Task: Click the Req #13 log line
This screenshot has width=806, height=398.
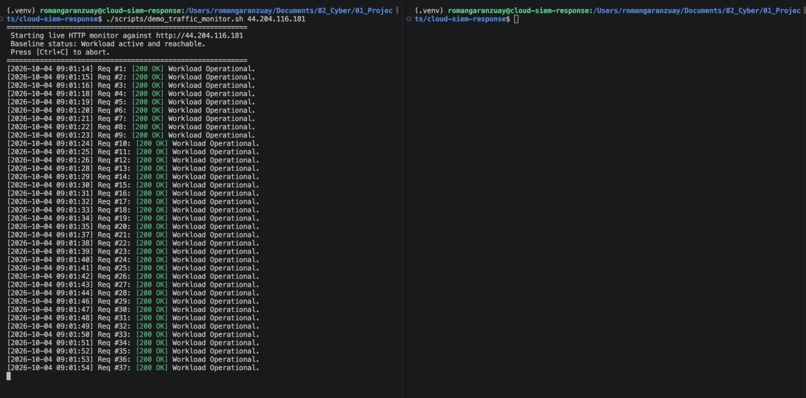Action: [x=133, y=169]
